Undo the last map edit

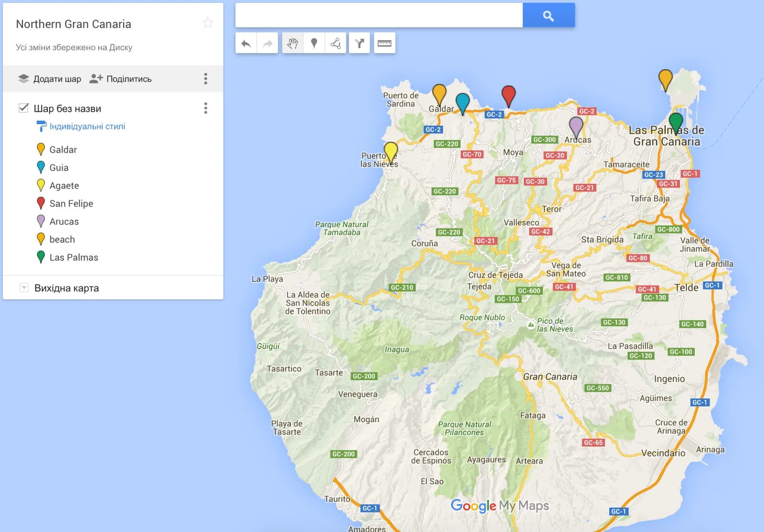pyautogui.click(x=246, y=43)
